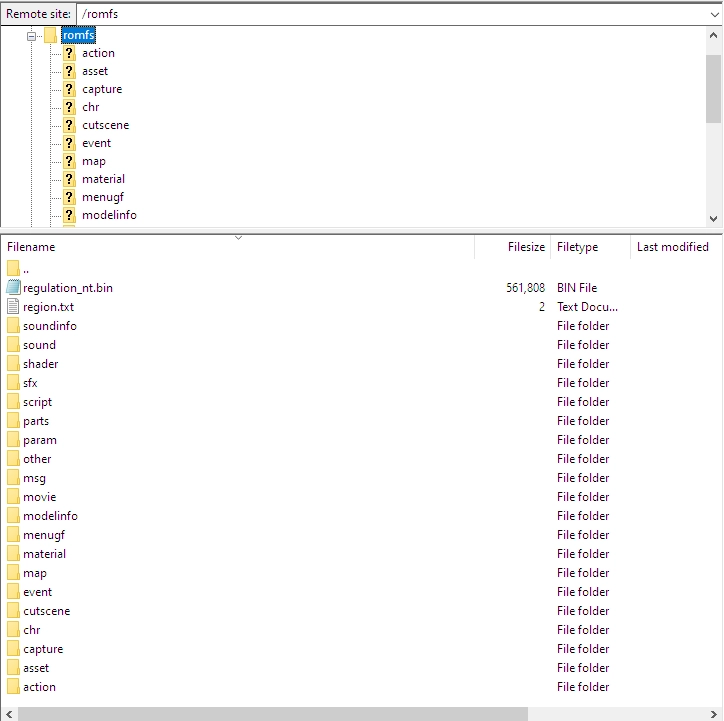Select romfs folder in the tree
The width and height of the screenshot is (724, 721).
[x=78, y=36]
